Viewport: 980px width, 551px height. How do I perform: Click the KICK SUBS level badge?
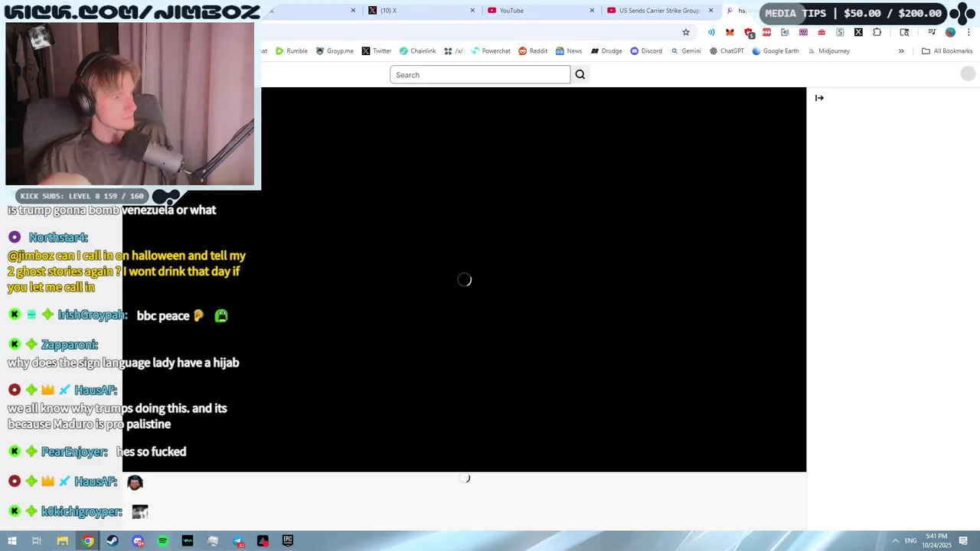click(x=82, y=196)
